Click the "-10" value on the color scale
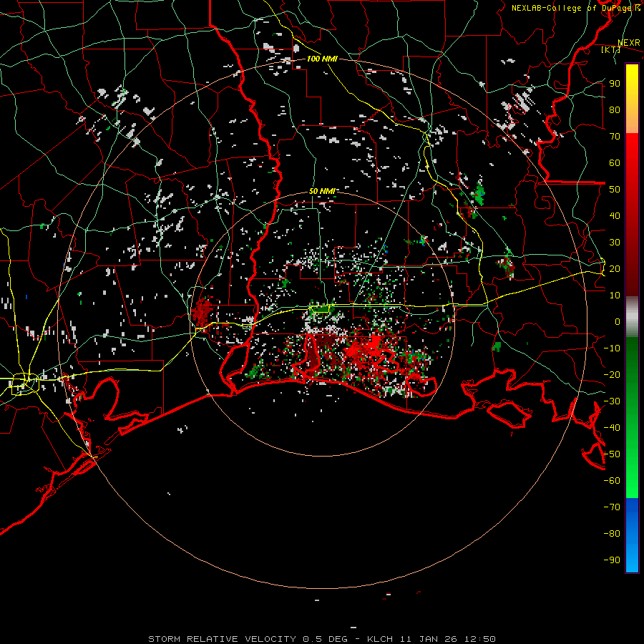This screenshot has height=644, width=644. coord(612,348)
